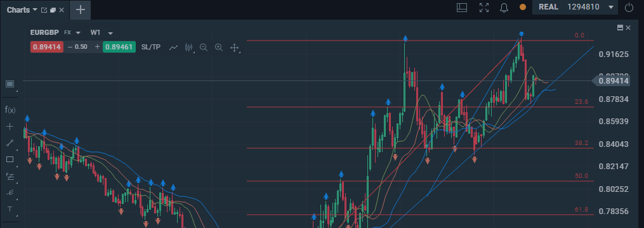Open notifications bell
Screen dimensions: 644x228
[504, 8]
